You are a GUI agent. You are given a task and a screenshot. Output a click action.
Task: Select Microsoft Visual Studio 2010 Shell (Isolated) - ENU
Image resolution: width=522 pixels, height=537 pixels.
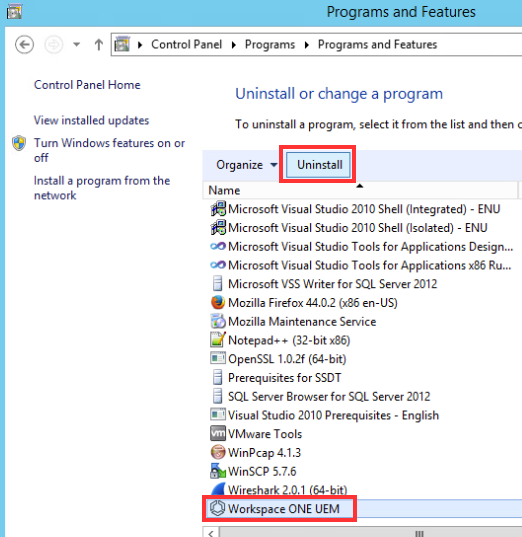(x=357, y=228)
